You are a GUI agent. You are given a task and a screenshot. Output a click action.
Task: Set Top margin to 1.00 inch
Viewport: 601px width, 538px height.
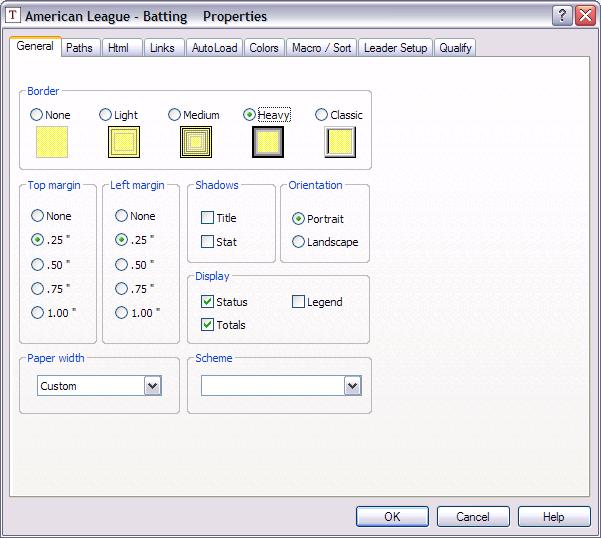click(x=37, y=313)
